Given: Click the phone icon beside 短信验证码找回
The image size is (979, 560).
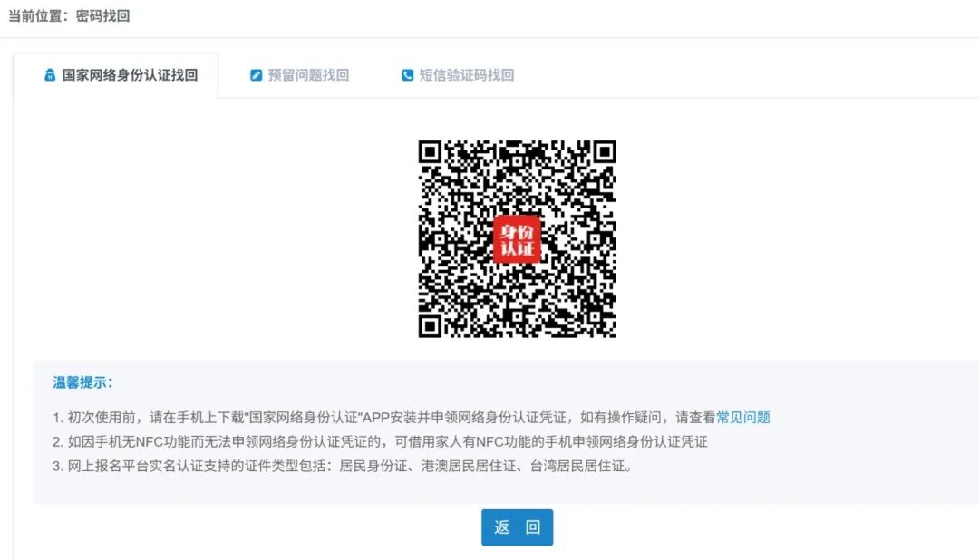Looking at the screenshot, I should (x=408, y=75).
